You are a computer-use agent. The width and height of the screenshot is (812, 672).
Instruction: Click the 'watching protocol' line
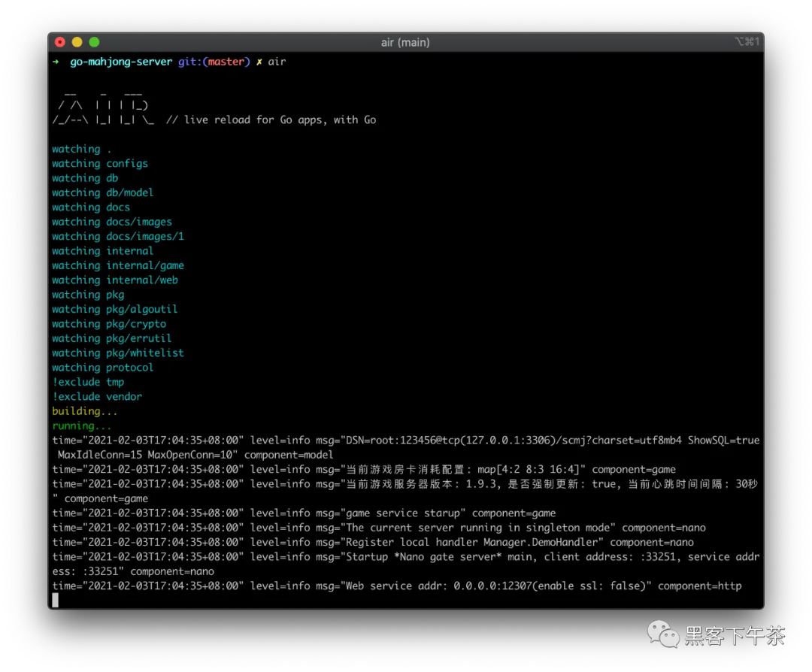tap(102, 368)
